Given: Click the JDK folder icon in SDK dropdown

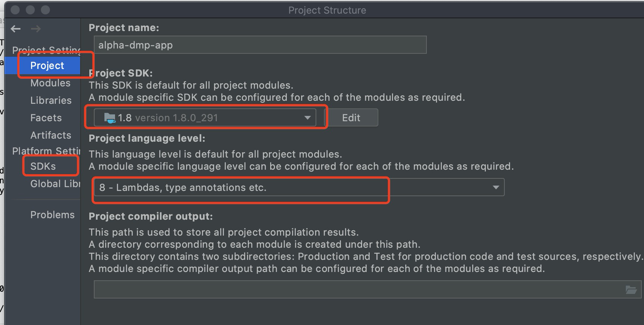Looking at the screenshot, I should [110, 118].
